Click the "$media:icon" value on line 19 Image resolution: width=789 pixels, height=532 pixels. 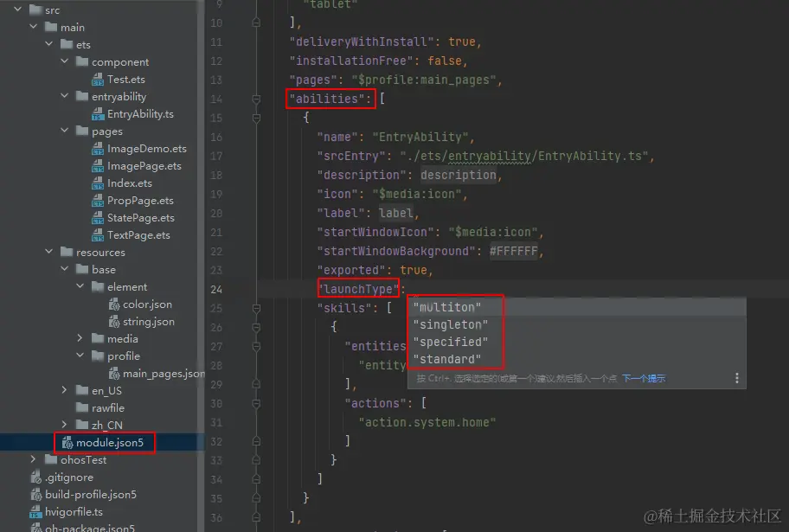[417, 194]
